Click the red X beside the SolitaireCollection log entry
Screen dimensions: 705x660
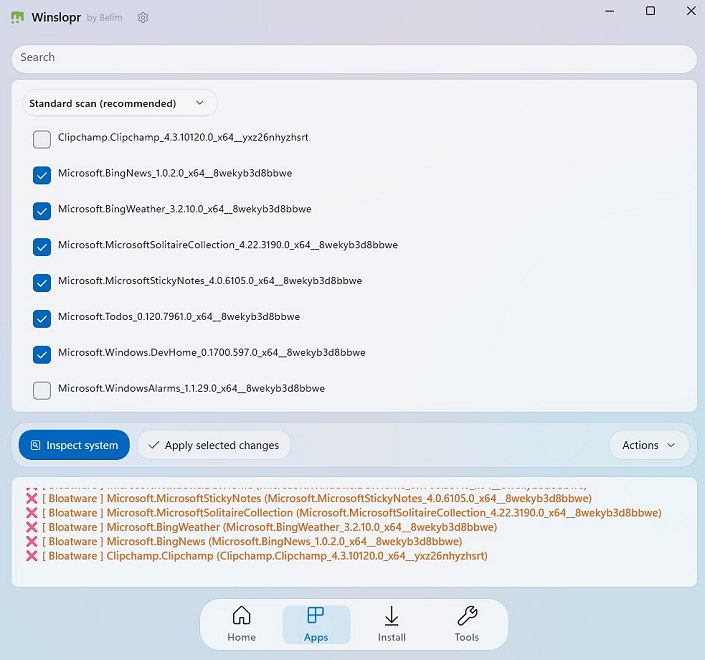(31, 513)
